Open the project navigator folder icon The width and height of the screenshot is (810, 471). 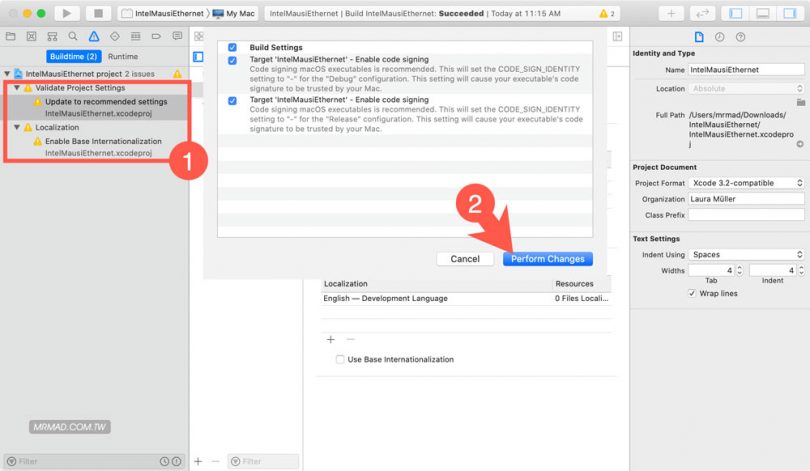tap(10, 36)
